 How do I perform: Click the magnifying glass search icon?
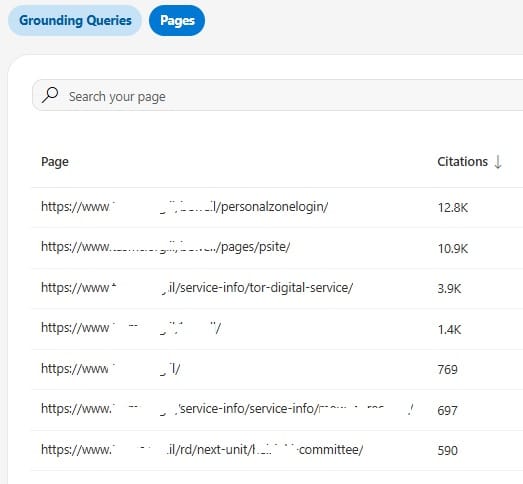click(x=50, y=95)
